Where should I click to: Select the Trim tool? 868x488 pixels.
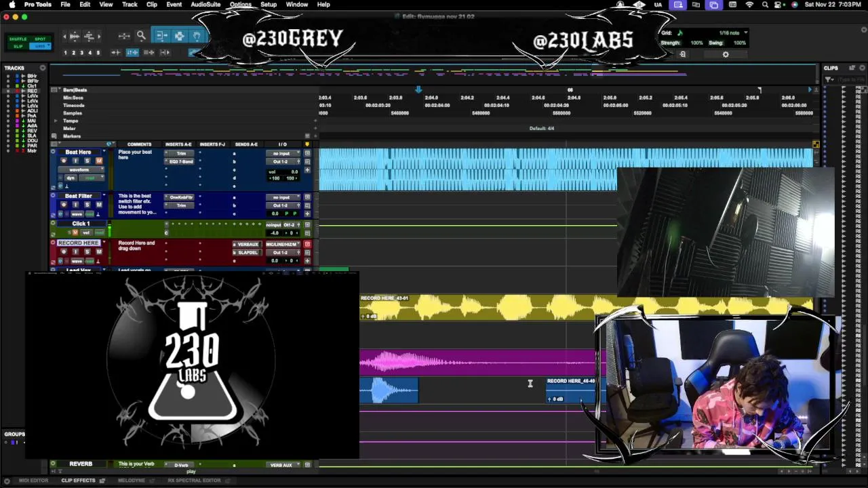(x=162, y=36)
